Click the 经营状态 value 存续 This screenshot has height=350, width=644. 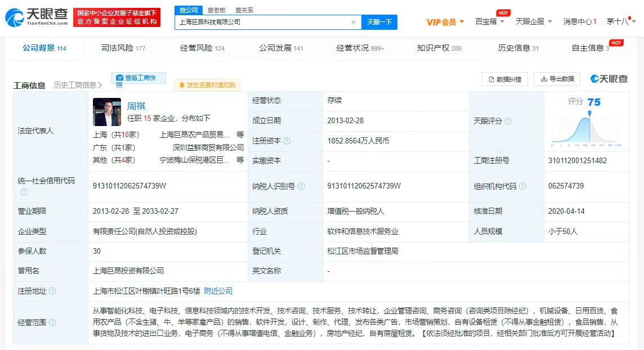pos(335,100)
